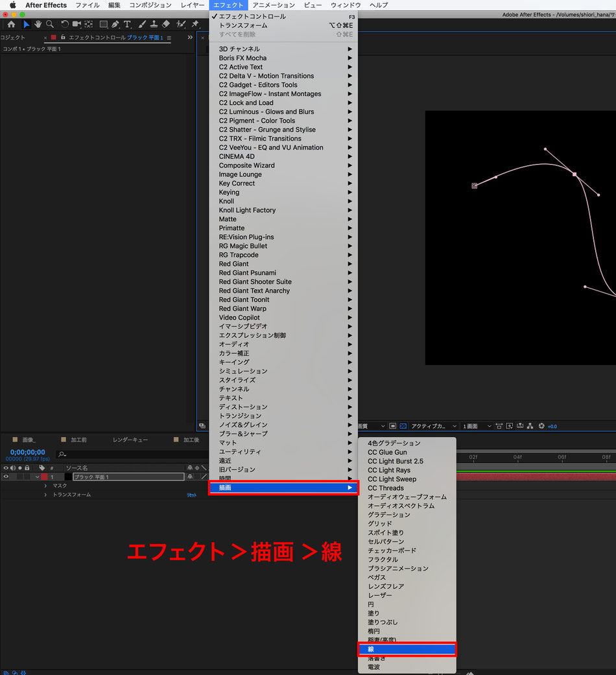Click the current timecode 0;00;00;00

[27, 452]
